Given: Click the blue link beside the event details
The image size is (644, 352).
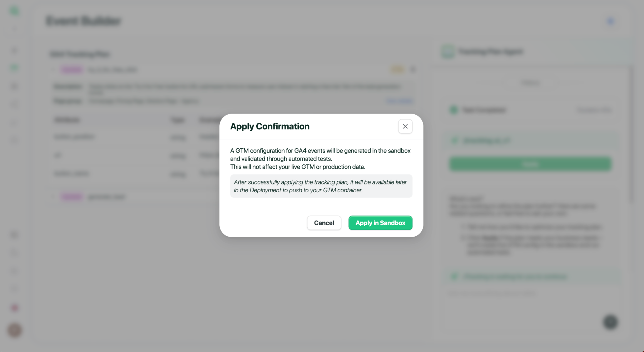Looking at the screenshot, I should point(399,101).
